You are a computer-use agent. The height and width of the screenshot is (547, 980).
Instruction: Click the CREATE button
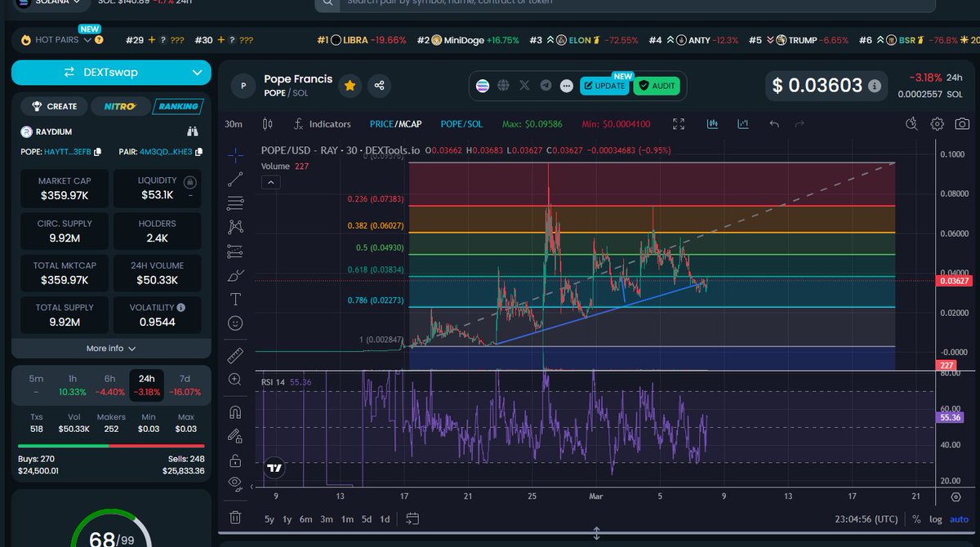point(55,106)
